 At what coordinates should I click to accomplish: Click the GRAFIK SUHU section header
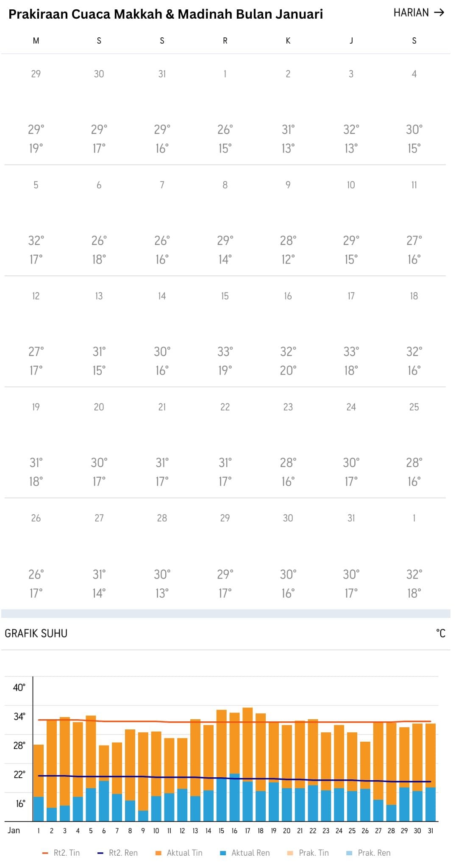click(x=36, y=633)
